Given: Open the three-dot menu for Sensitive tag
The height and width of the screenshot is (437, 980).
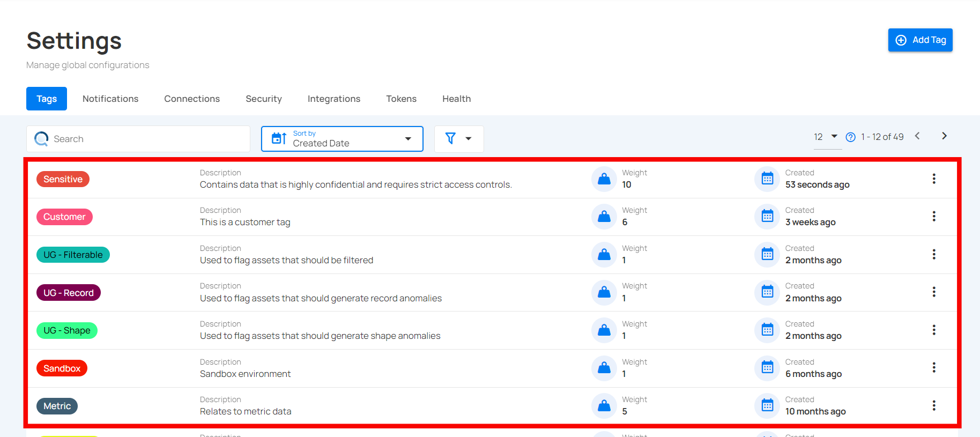Looking at the screenshot, I should [934, 179].
